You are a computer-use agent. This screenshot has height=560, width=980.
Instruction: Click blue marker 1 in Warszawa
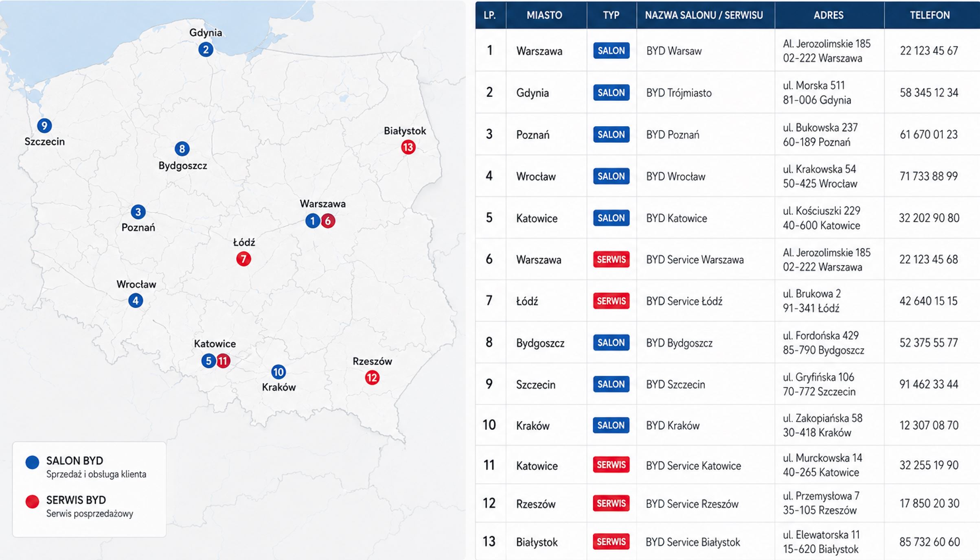312,221
